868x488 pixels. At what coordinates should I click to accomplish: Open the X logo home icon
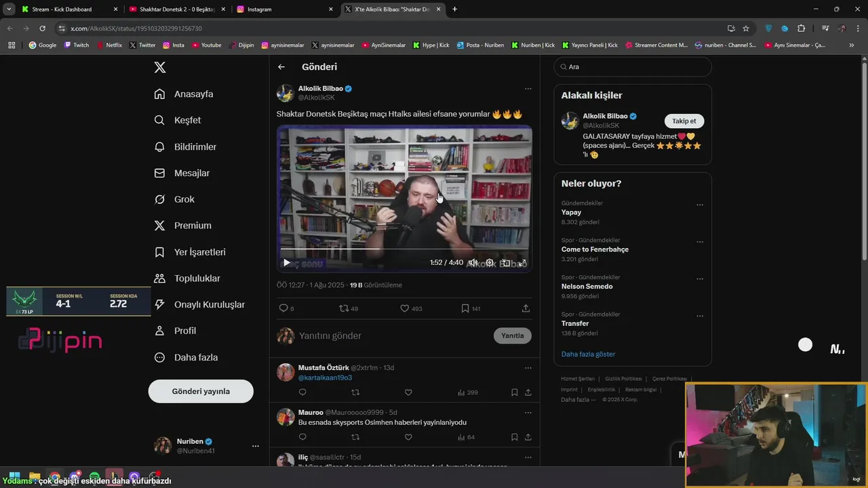click(160, 67)
